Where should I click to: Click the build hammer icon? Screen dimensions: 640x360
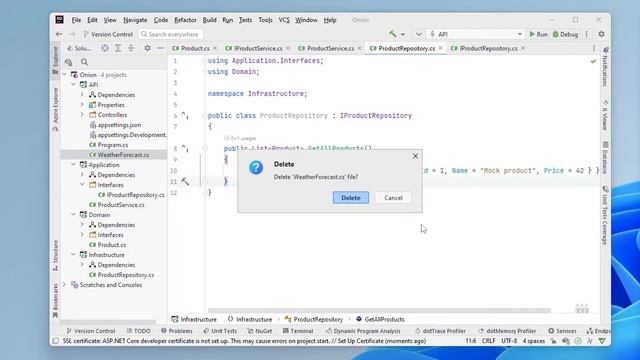(393, 34)
